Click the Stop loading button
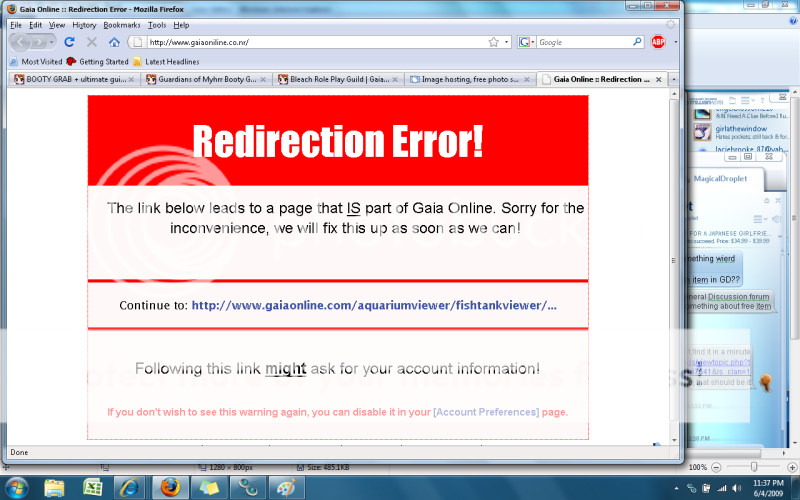This screenshot has height=500, width=800. [92, 42]
